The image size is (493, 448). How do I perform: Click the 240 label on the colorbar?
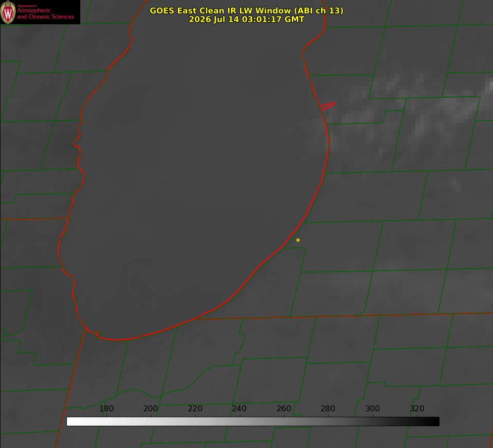[x=239, y=408]
